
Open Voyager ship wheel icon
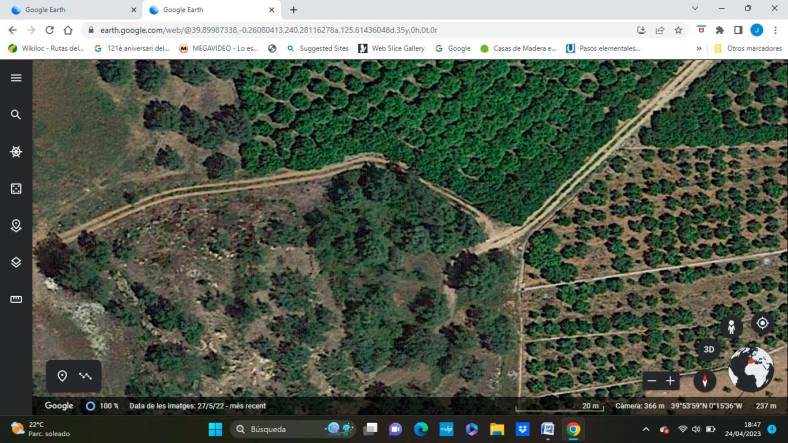pyautogui.click(x=16, y=152)
